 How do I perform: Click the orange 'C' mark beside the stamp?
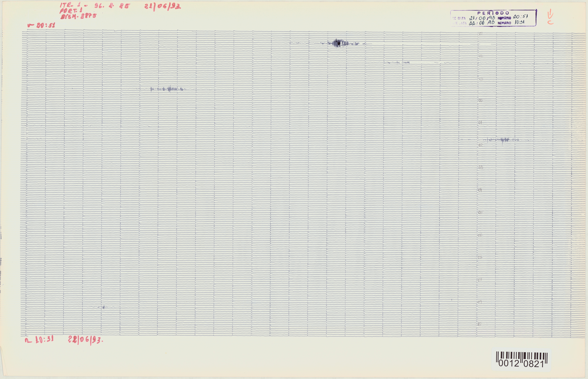[551, 22]
